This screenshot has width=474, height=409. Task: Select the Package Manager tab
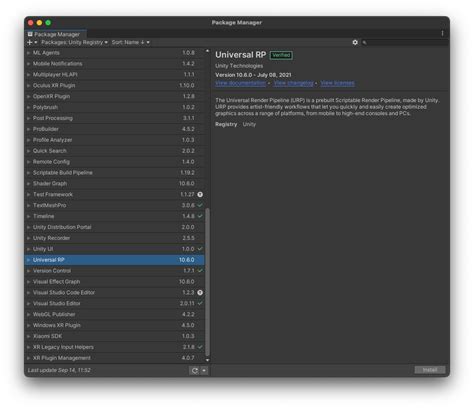55,34
